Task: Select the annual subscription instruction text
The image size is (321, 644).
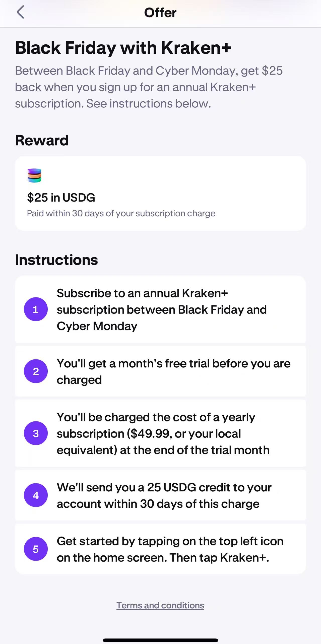Action: coord(162,309)
